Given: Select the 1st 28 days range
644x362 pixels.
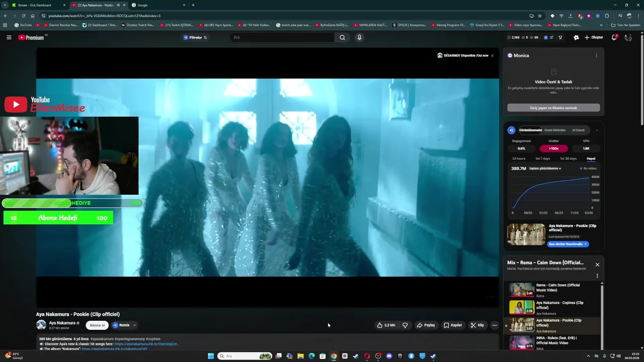Looking at the screenshot, I should point(568,158).
